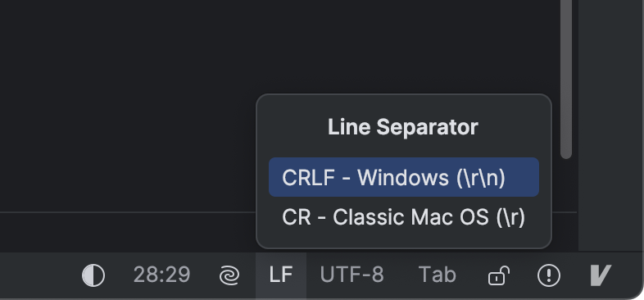Click the Line Separator popup title
The height and width of the screenshot is (300, 644).
click(403, 127)
